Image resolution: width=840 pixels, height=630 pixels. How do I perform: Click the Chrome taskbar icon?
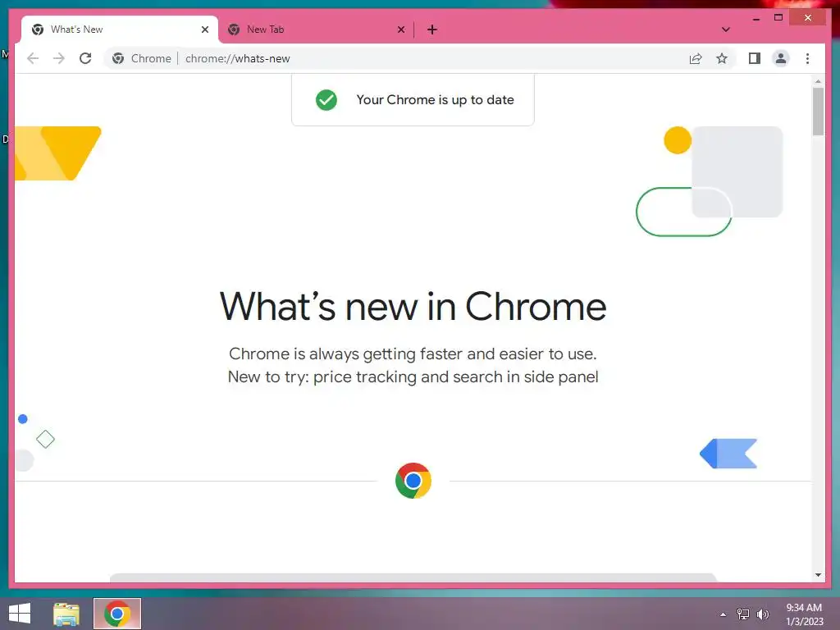pos(117,614)
